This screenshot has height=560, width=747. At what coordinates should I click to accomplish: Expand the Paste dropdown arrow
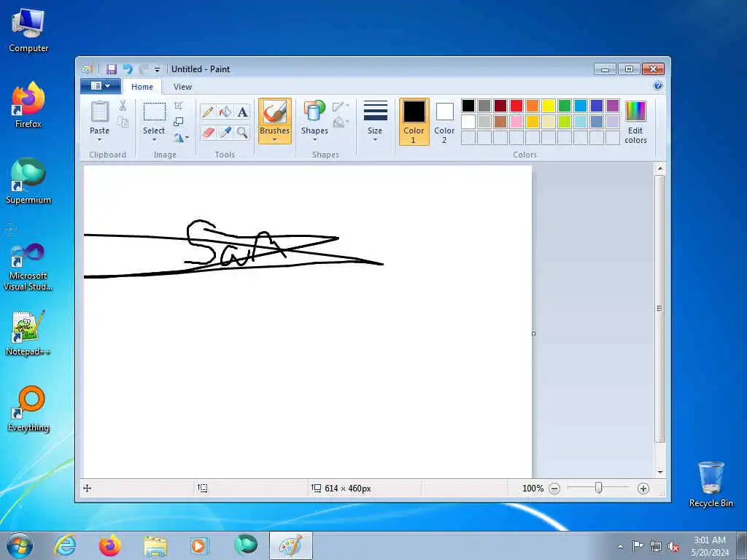pyautogui.click(x=99, y=139)
